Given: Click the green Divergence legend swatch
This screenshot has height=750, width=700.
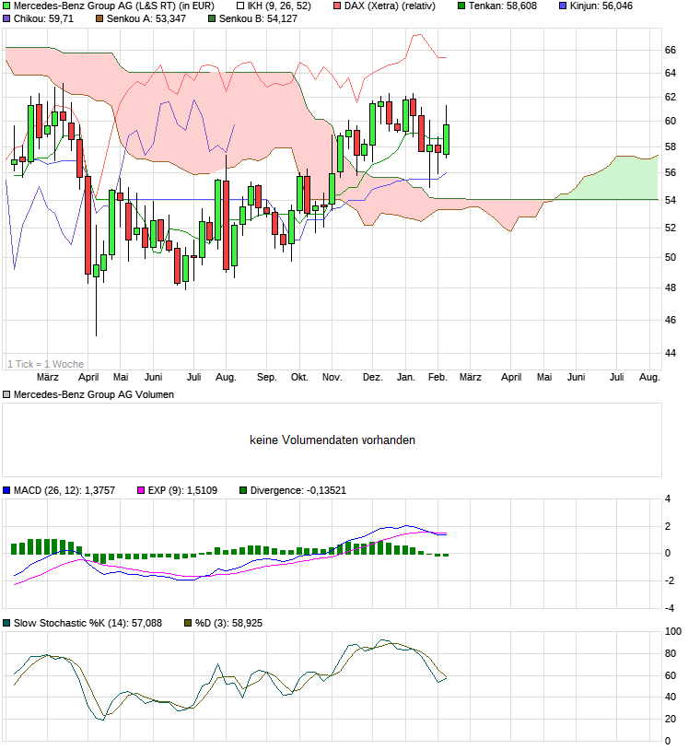Looking at the screenshot, I should (243, 490).
